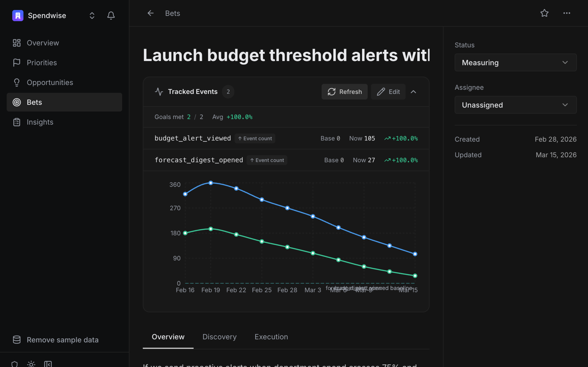
Task: Switch to the Discovery tab
Action: point(219,337)
